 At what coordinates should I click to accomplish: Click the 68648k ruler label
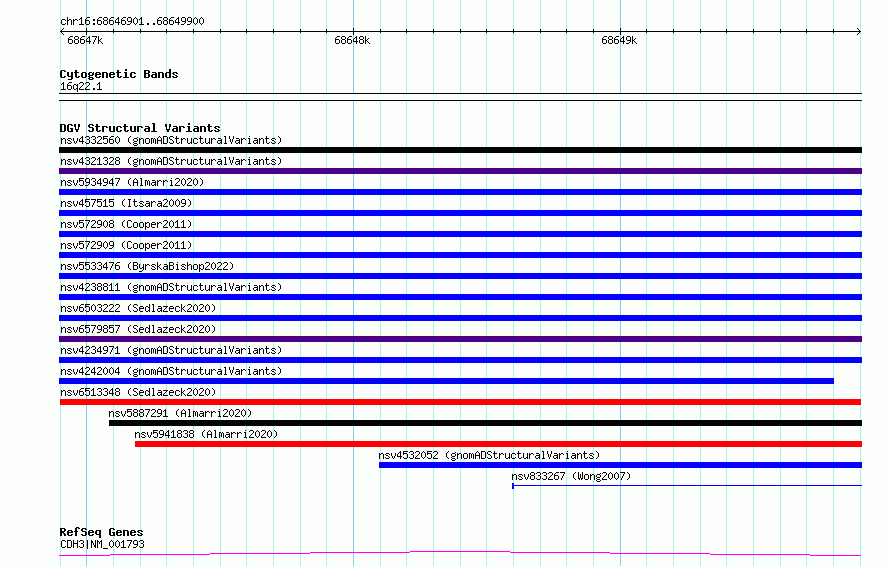pyautogui.click(x=352, y=40)
